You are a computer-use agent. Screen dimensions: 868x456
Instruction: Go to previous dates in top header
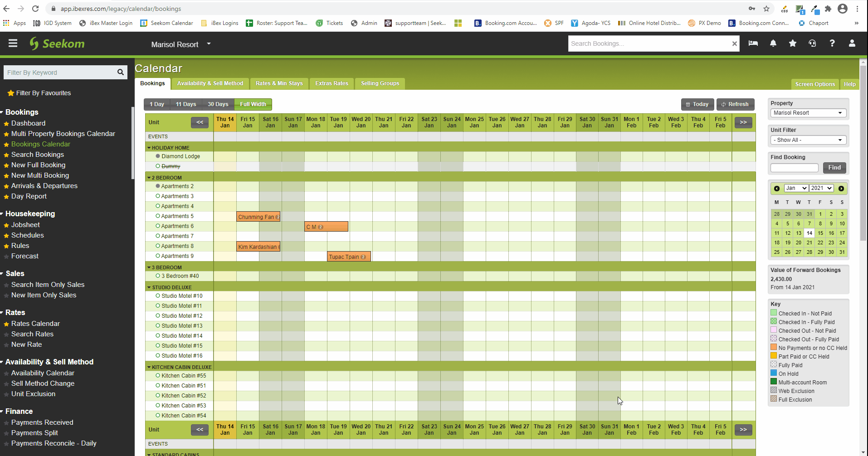(x=200, y=122)
